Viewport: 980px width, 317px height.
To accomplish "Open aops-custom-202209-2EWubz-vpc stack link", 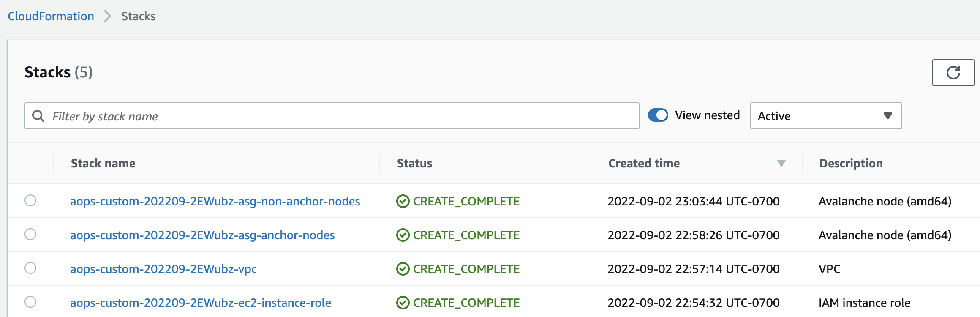I will [x=163, y=269].
